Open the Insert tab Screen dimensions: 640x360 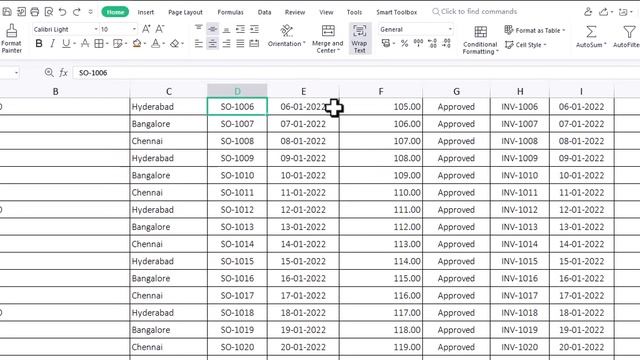[146, 12]
